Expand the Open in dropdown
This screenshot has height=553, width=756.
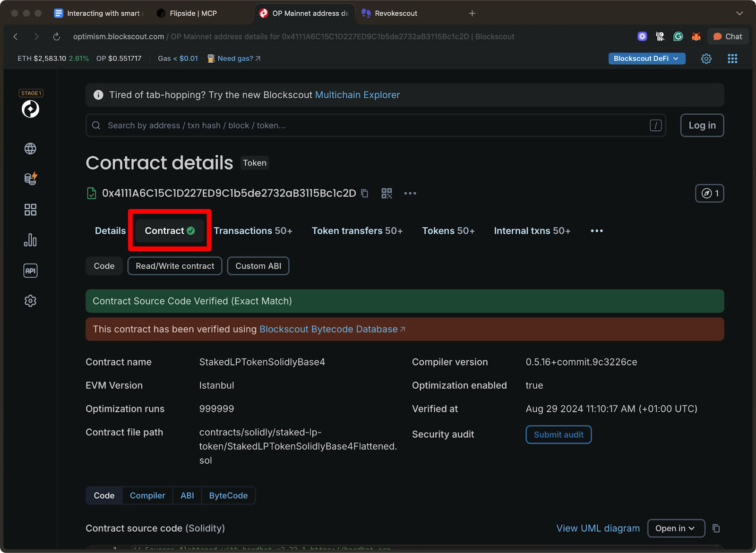[x=676, y=528]
